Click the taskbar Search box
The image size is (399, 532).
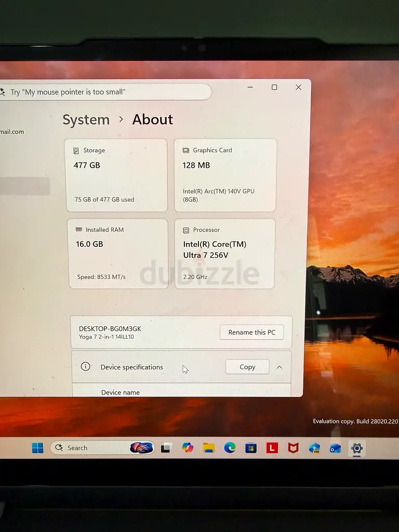pos(102,448)
